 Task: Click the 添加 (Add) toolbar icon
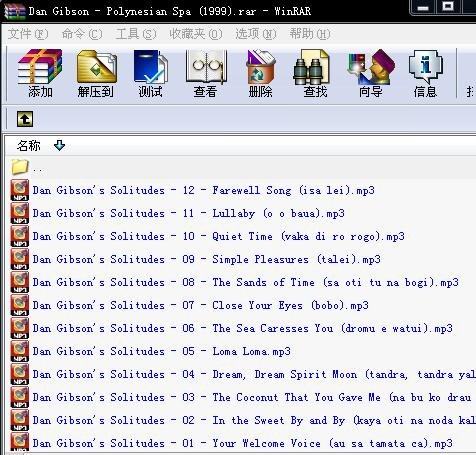(40, 73)
